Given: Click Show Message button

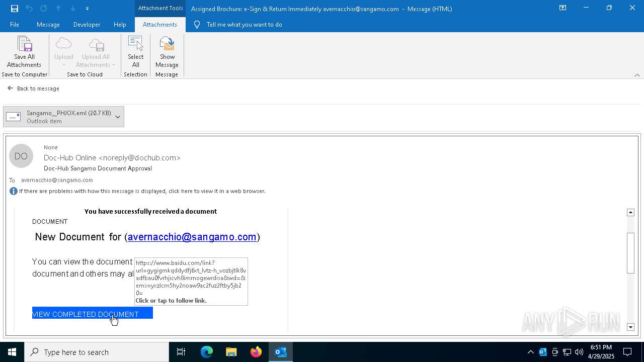Looking at the screenshot, I should [x=167, y=52].
